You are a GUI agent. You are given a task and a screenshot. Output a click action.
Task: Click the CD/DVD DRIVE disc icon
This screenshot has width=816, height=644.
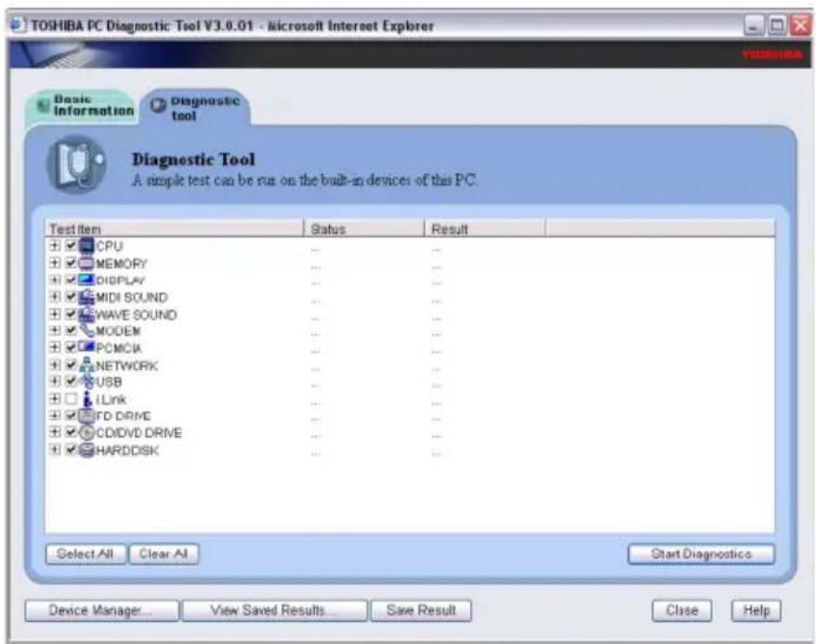point(86,433)
